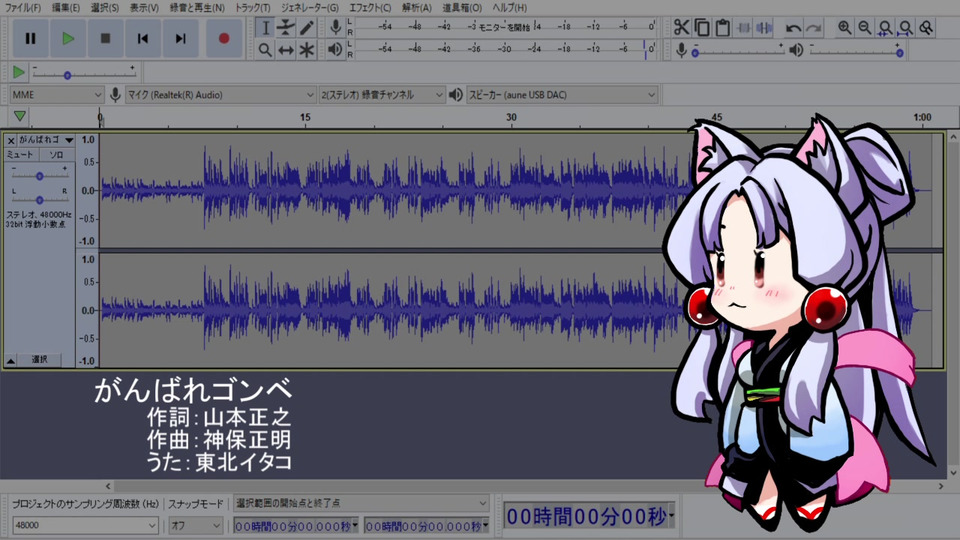Image resolution: width=960 pixels, height=540 pixels.
Task: Open the 2(ステレオ) 録音チャンネル dropdown
Action: (382, 95)
